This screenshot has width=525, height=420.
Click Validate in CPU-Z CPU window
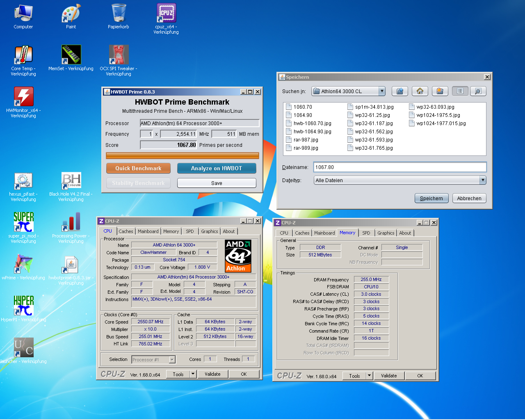[x=212, y=374]
